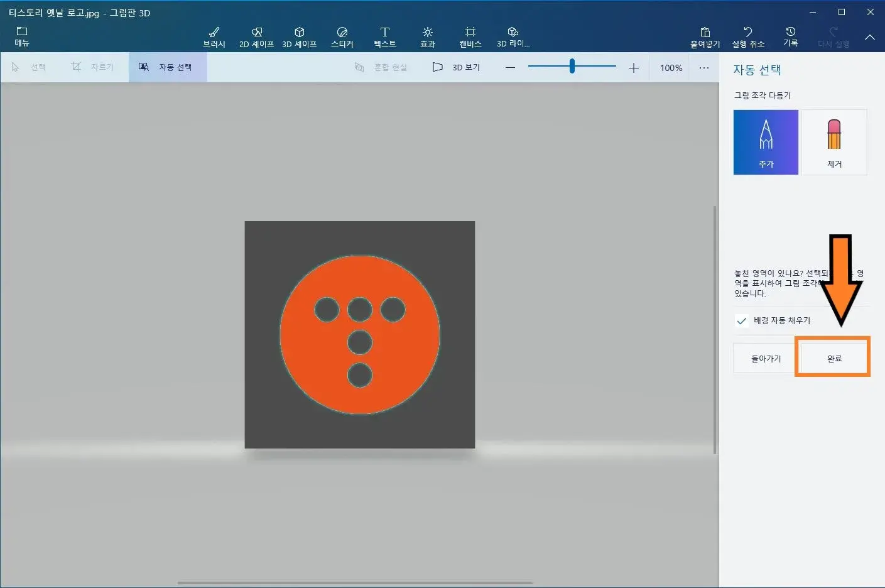The height and width of the screenshot is (588, 885).
Task: Open the 3D 라이브러리 tab
Action: click(x=513, y=37)
